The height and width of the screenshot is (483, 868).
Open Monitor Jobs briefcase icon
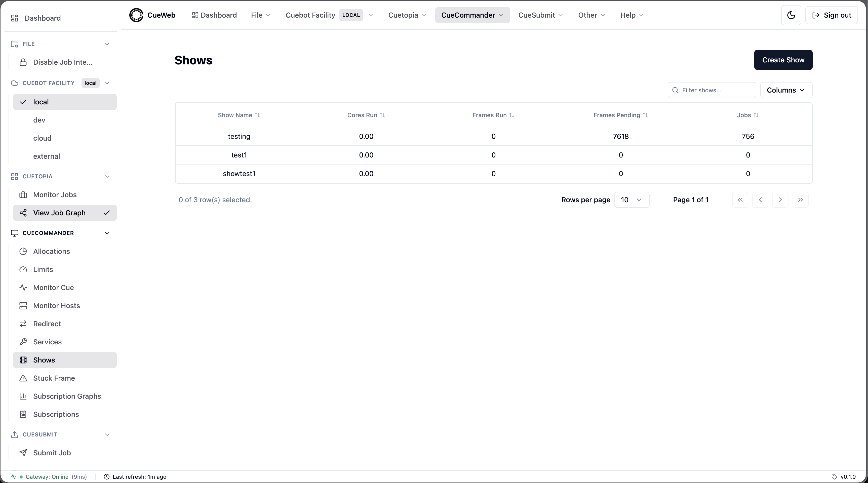[x=23, y=195]
